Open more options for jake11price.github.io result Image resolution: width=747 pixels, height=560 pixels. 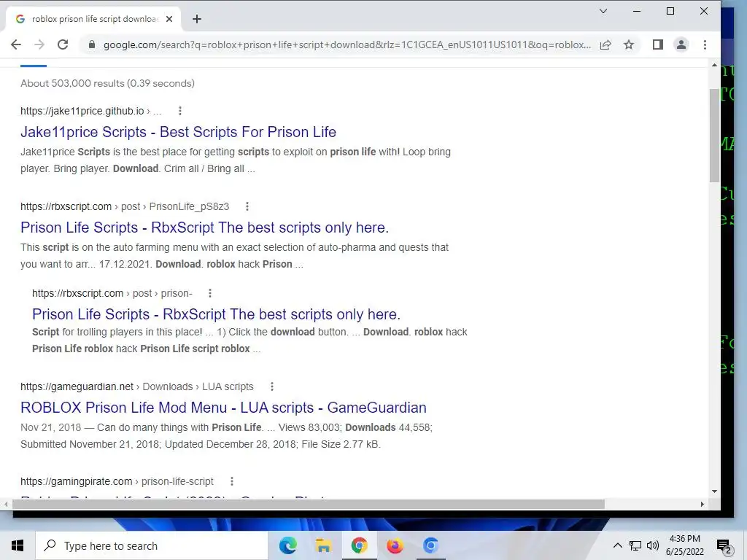[x=180, y=111]
